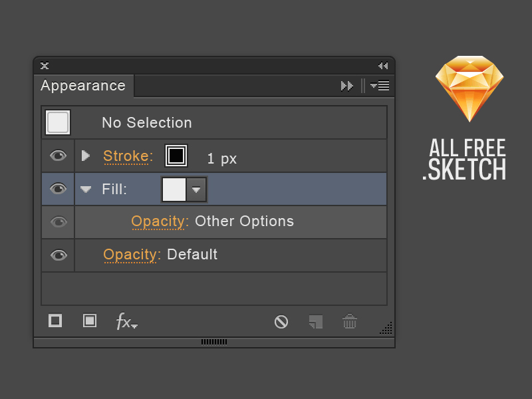Hide the Stroke attribute via its eye icon

tap(58, 156)
